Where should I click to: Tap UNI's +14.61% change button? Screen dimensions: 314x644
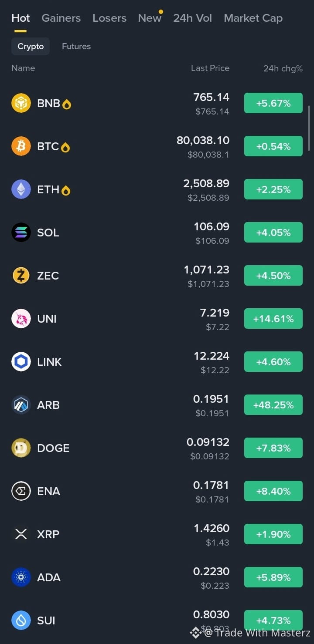click(x=273, y=319)
